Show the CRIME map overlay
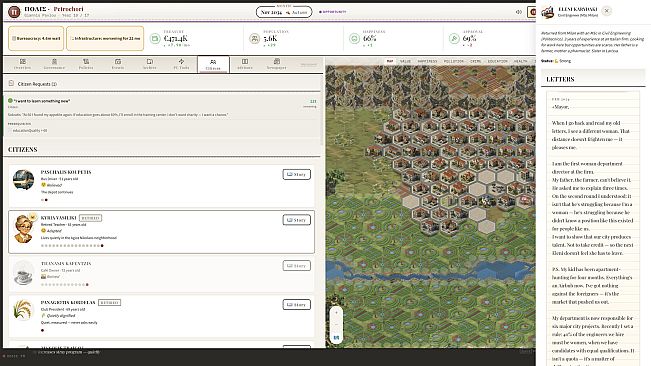This screenshot has height=366, width=651. pos(476,61)
